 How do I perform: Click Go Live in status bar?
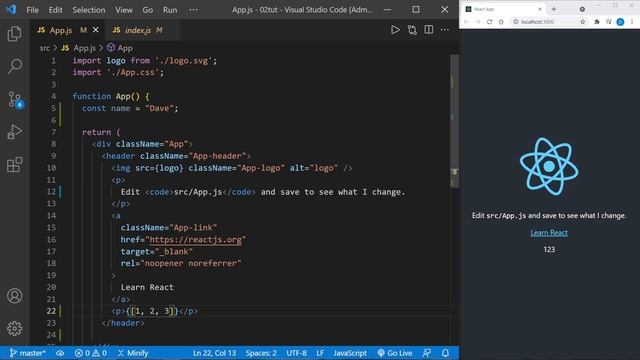coord(395,353)
